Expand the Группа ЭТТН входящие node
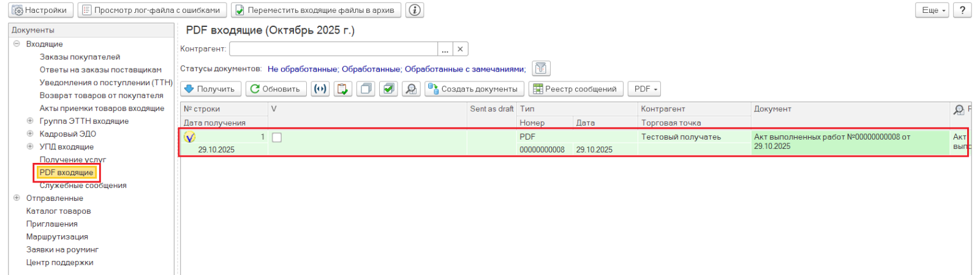This screenshot has width=980, height=275. (x=30, y=121)
